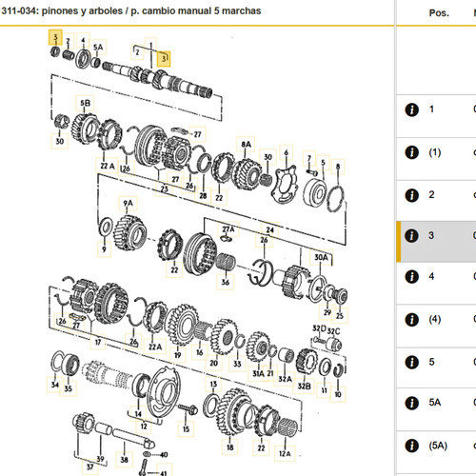Select part label 6 in the diagram

(x=287, y=153)
